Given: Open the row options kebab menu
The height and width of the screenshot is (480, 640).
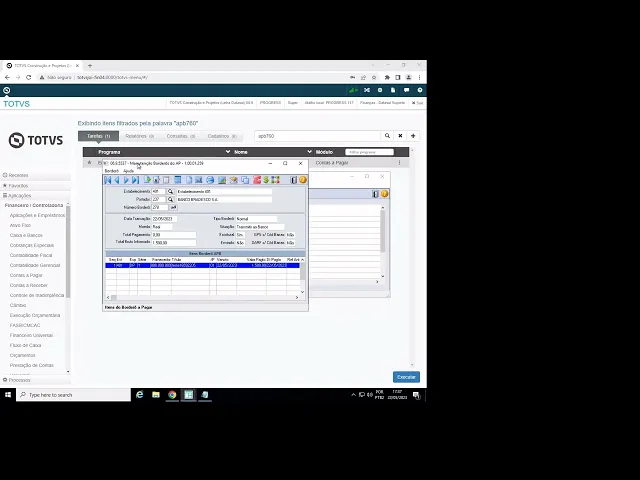Looking at the screenshot, I should coord(399,163).
